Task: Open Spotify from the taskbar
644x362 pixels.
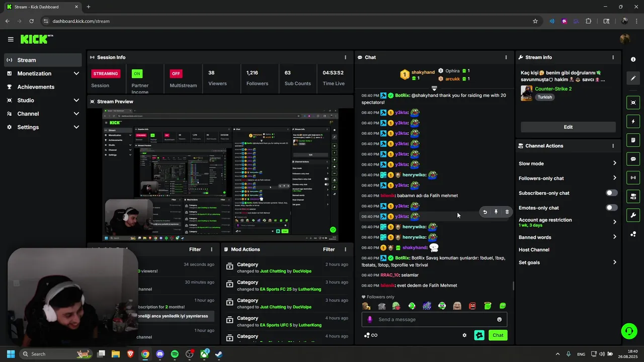Action: pos(175,354)
